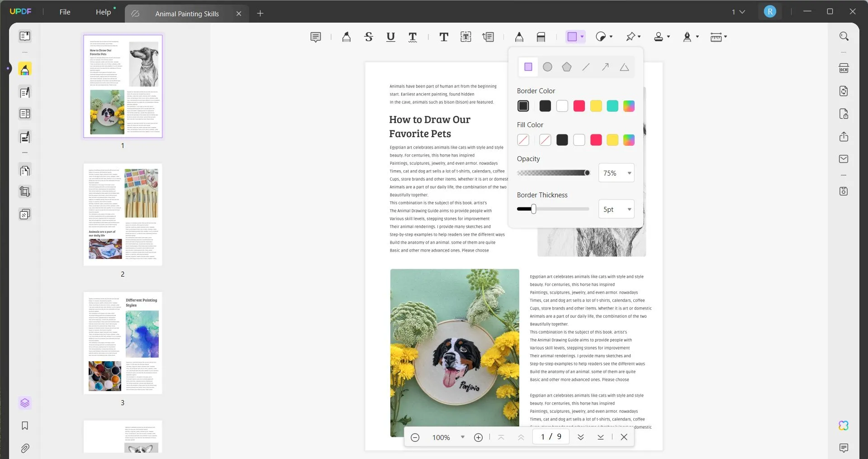Select the highlighter tool
Image resolution: width=868 pixels, height=459 pixels.
click(346, 37)
